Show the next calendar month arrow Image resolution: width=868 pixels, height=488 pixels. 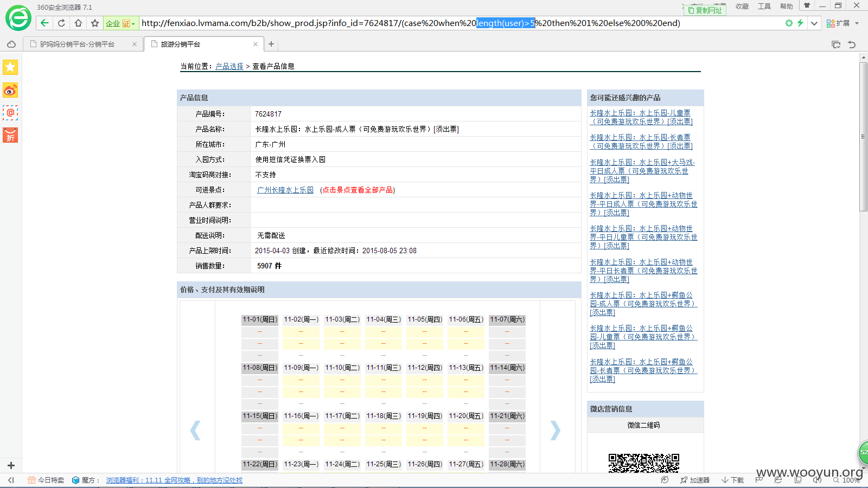(x=555, y=430)
